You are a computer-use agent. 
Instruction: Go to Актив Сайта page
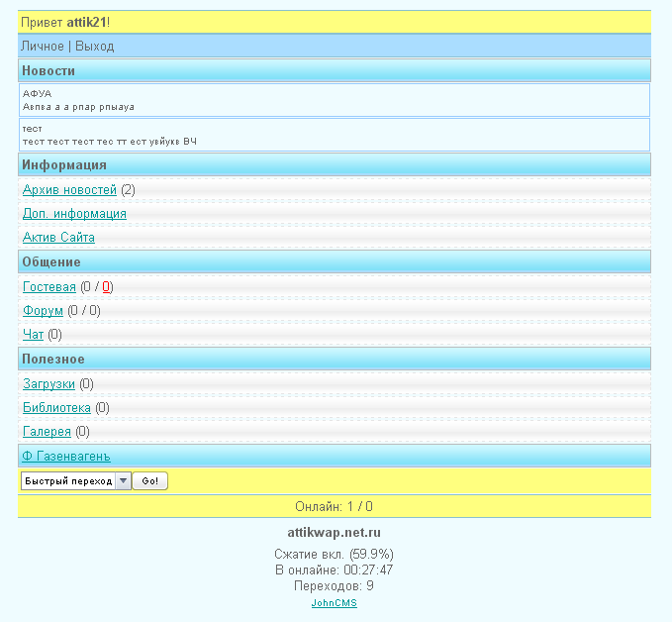coord(58,238)
